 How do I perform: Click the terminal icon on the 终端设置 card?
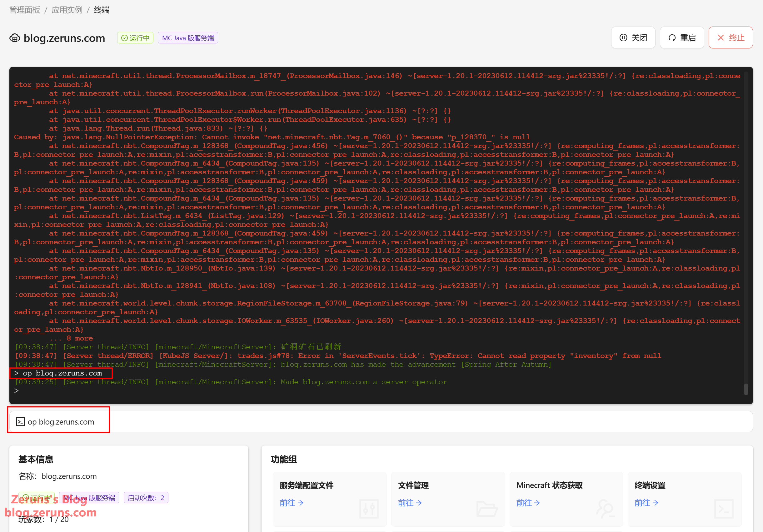click(723, 508)
